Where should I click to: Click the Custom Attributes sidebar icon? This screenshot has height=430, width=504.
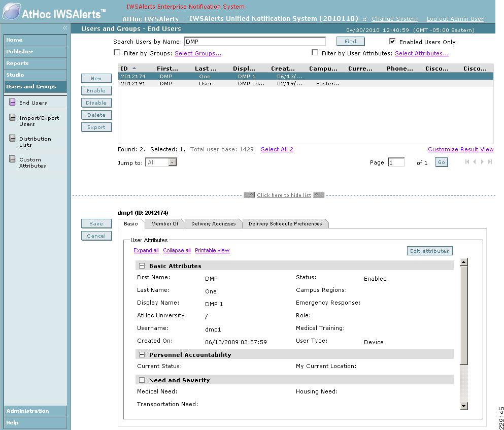[x=12, y=159]
